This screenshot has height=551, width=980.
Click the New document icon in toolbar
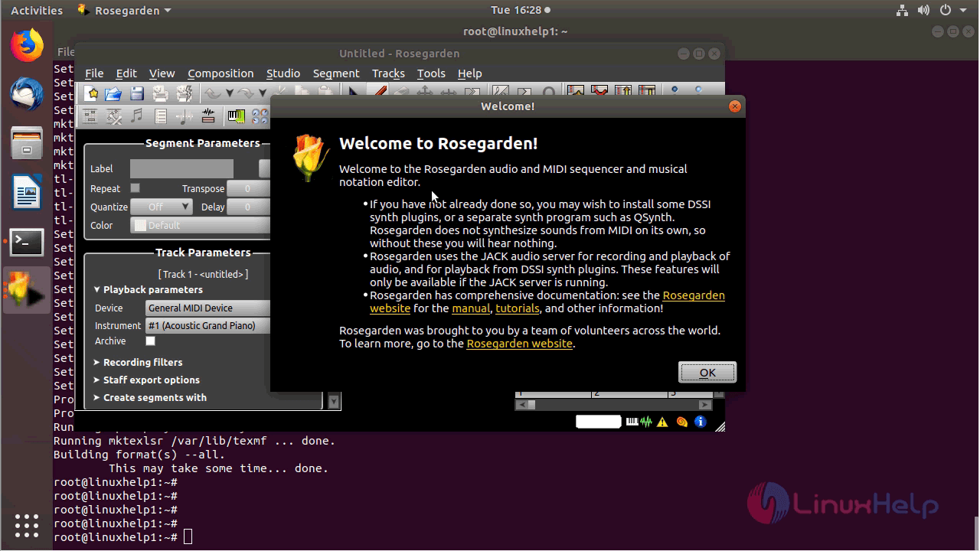point(91,93)
